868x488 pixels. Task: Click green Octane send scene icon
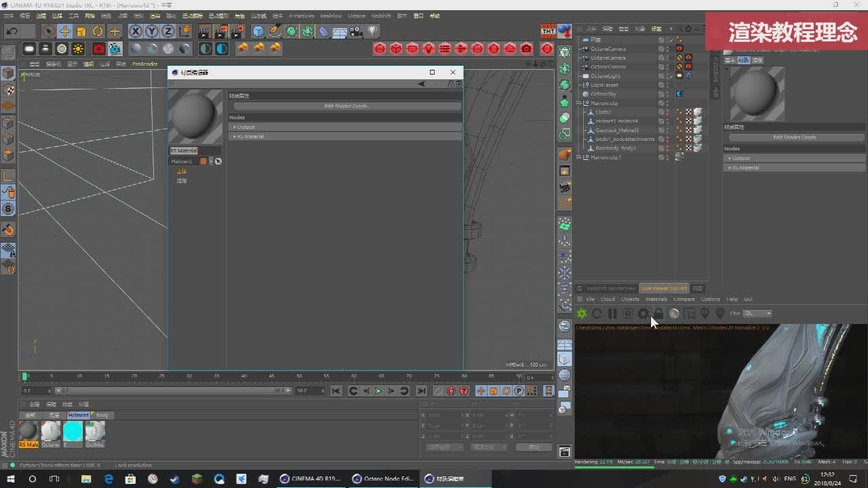tap(582, 313)
